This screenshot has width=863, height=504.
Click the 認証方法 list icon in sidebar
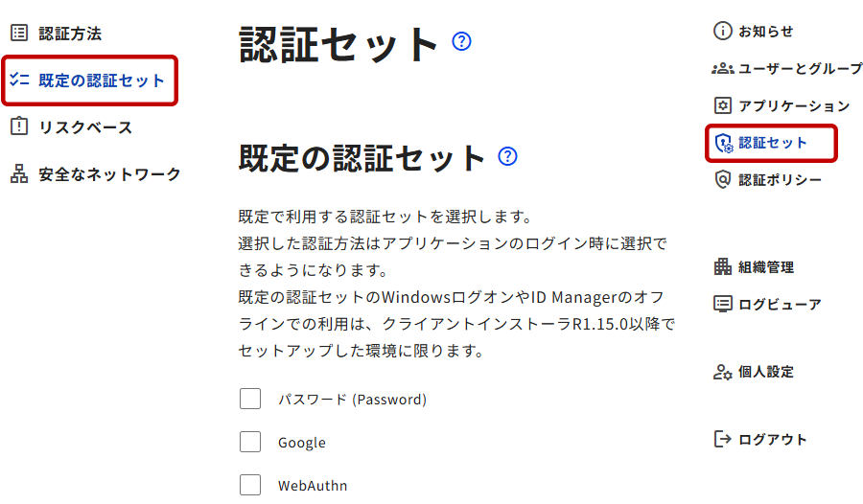18,34
